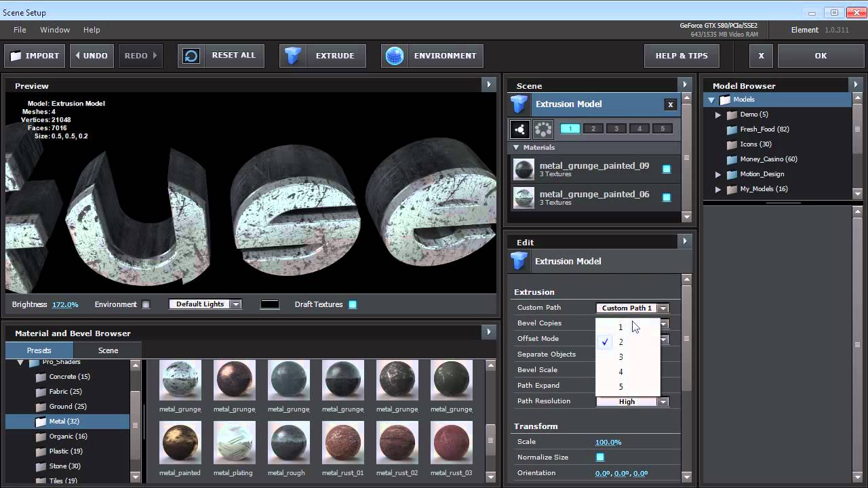
Task: Toggle the Normalize Size checkbox
Action: point(600,457)
